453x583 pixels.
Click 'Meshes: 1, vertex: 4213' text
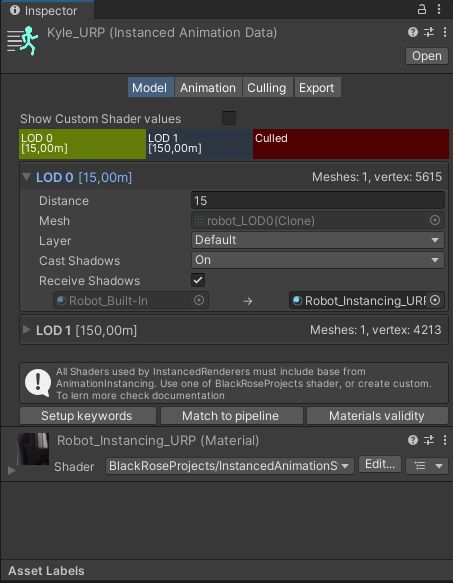pyautogui.click(x=376, y=330)
